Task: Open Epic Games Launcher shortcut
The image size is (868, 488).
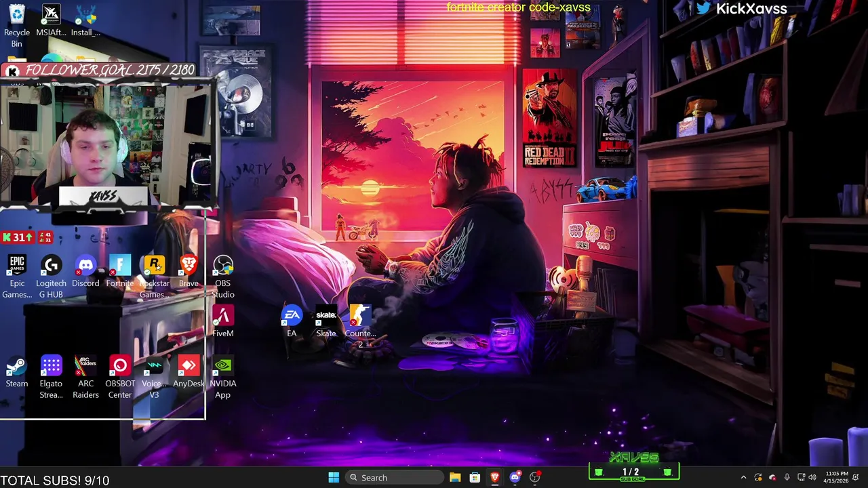Action: [17, 277]
